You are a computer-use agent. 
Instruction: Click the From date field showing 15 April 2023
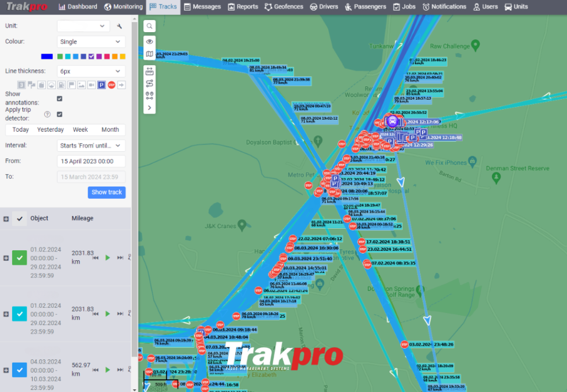[x=90, y=161]
